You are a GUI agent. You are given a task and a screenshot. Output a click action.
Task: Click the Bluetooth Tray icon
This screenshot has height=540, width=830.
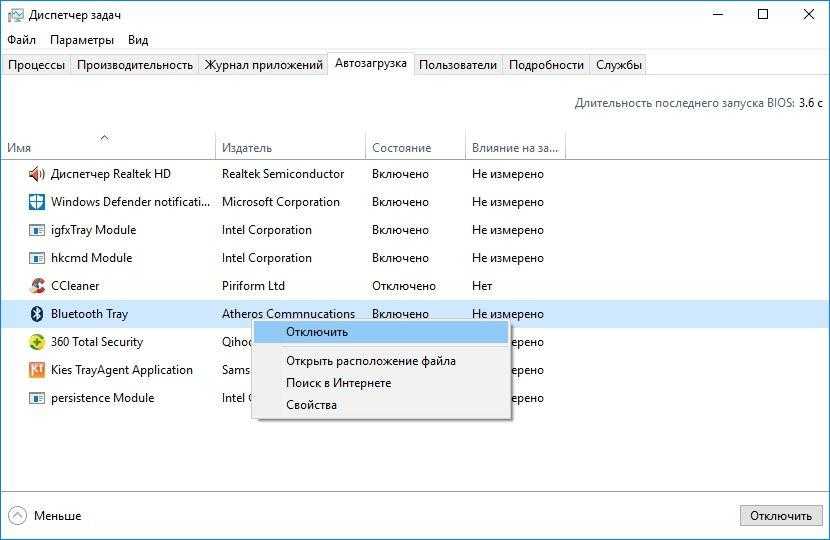click(x=37, y=314)
